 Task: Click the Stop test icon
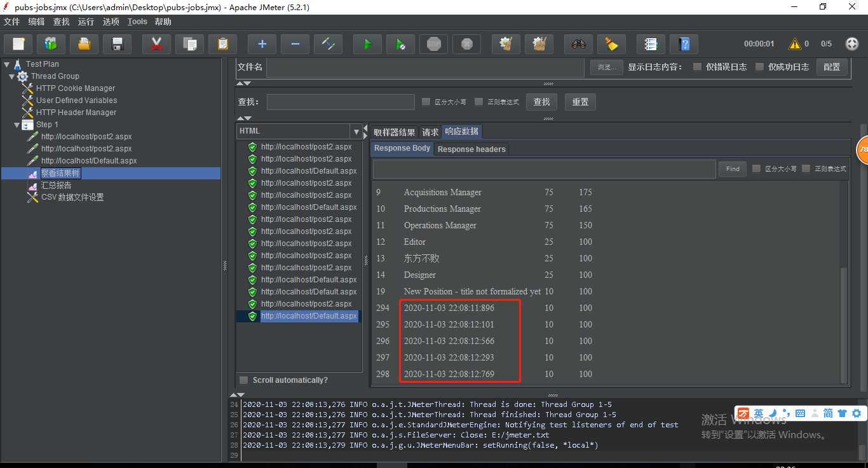(434, 44)
